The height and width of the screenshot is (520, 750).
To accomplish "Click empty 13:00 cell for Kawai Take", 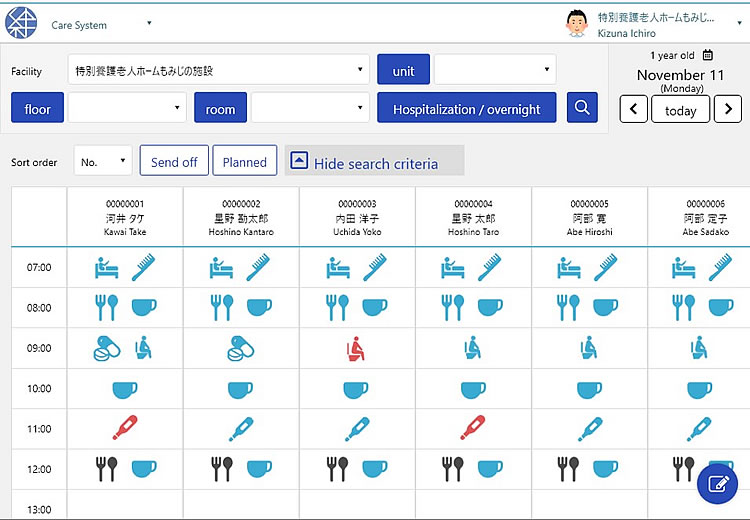I will pos(125,505).
